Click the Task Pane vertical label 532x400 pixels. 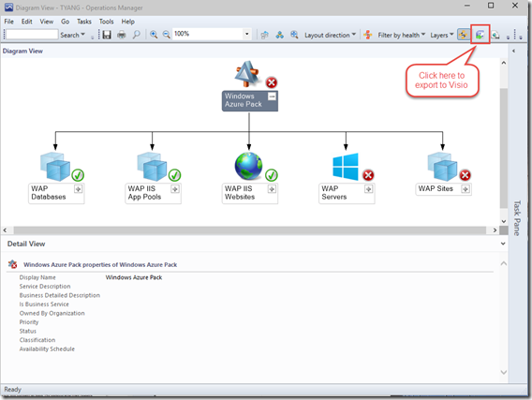(x=517, y=218)
